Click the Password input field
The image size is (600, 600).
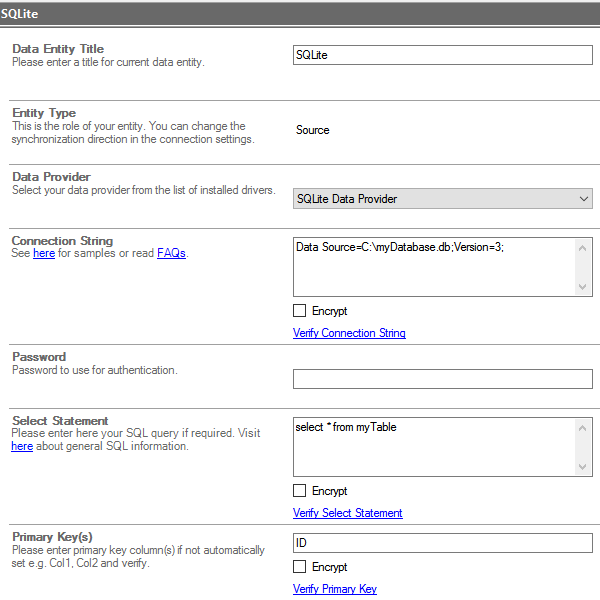point(442,379)
